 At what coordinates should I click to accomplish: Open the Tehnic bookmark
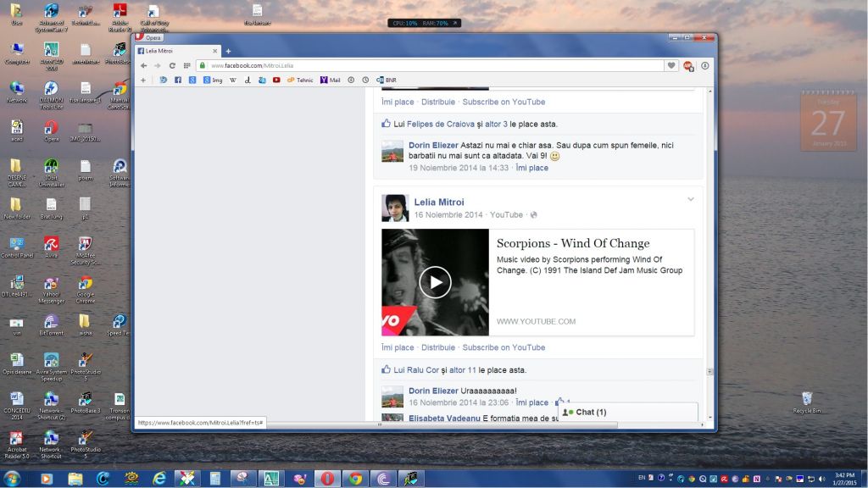click(300, 80)
